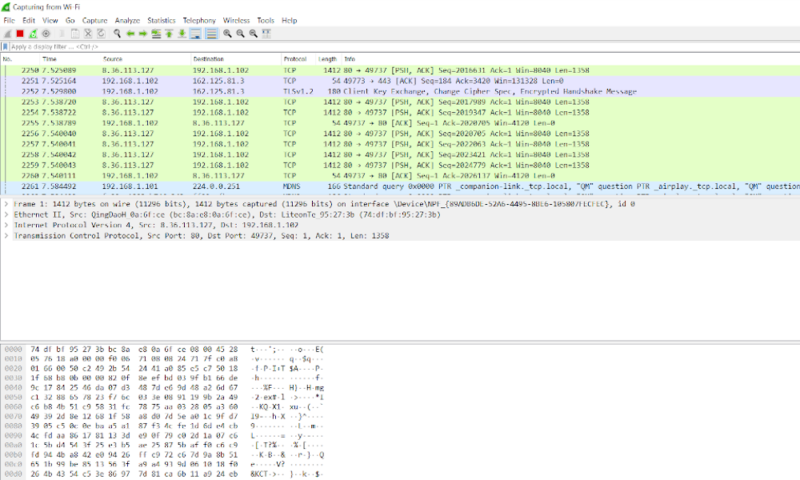Toggle auto-scroll during live capture
This screenshot has width=800, height=480.
(x=195, y=34)
